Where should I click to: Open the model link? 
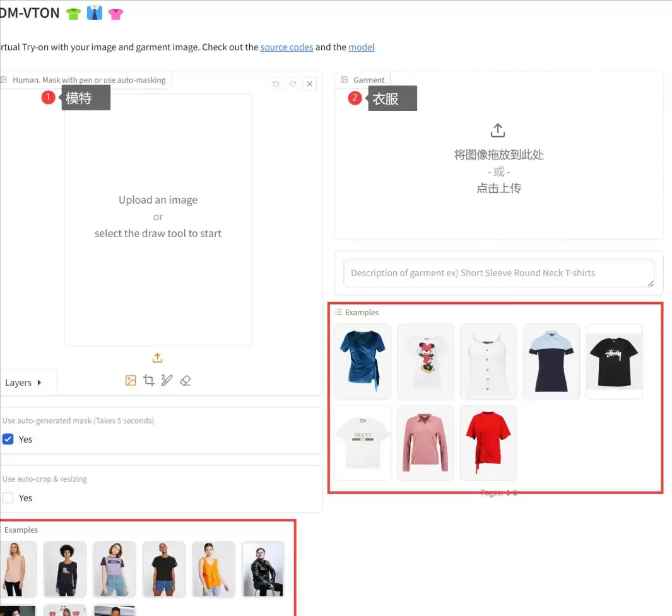(362, 47)
